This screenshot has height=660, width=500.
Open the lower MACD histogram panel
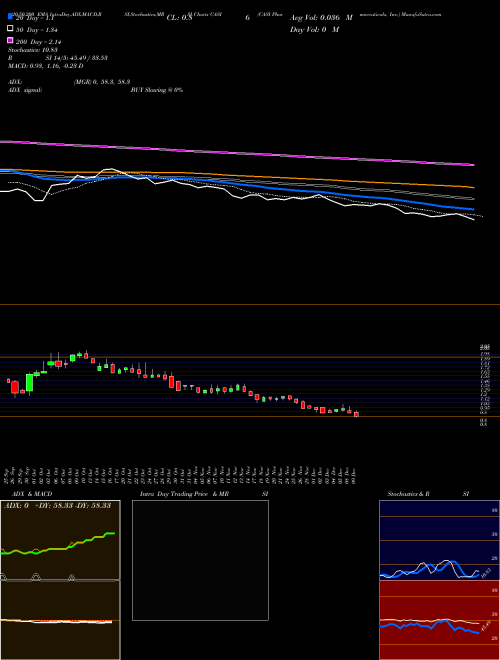60,620
